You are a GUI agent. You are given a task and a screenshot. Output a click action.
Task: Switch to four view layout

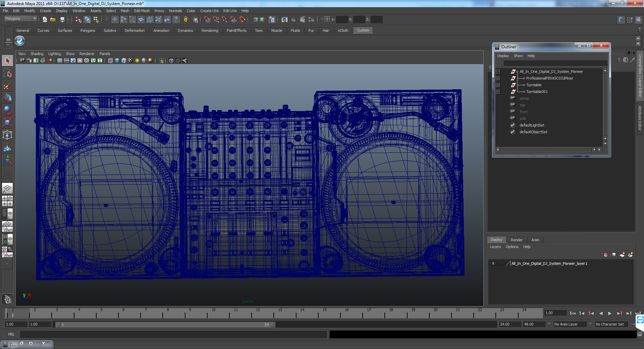click(x=7, y=201)
